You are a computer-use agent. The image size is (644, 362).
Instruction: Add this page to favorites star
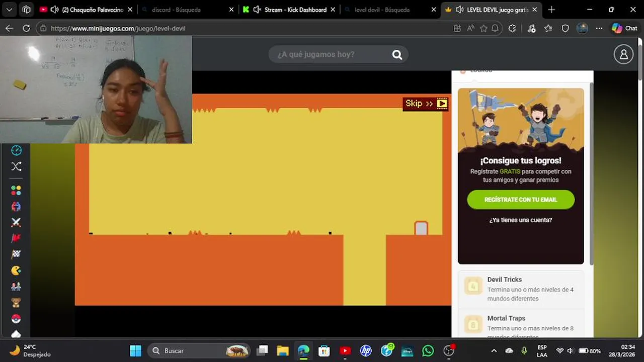click(484, 29)
